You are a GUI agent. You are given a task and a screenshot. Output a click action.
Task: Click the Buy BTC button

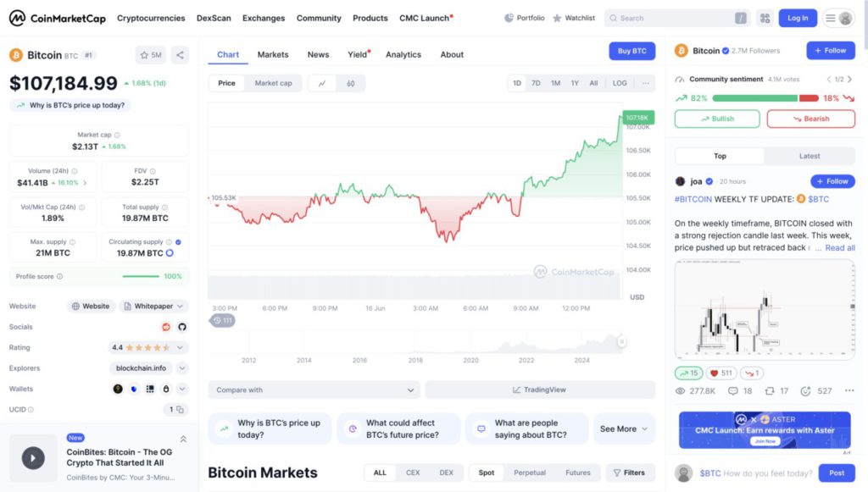(632, 51)
